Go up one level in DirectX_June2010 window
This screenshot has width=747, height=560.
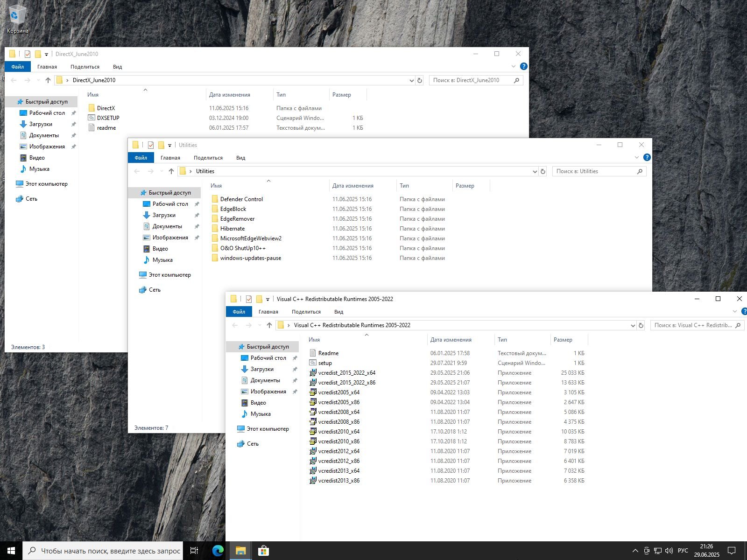(x=48, y=80)
